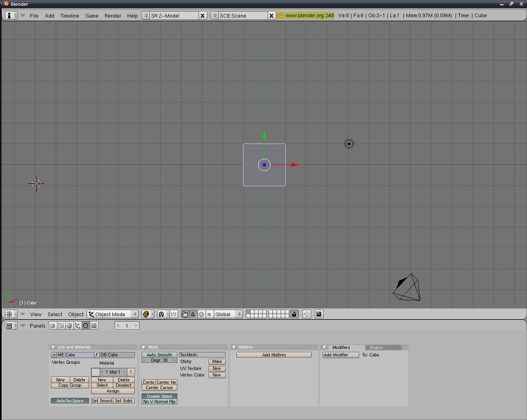Open the Render menu

coord(113,15)
